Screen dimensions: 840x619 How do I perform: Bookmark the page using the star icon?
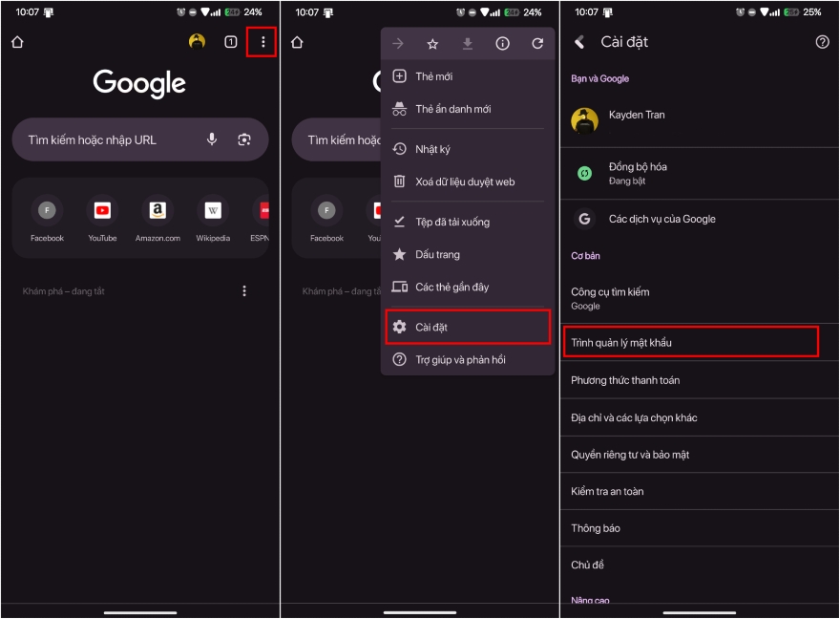[x=433, y=43]
